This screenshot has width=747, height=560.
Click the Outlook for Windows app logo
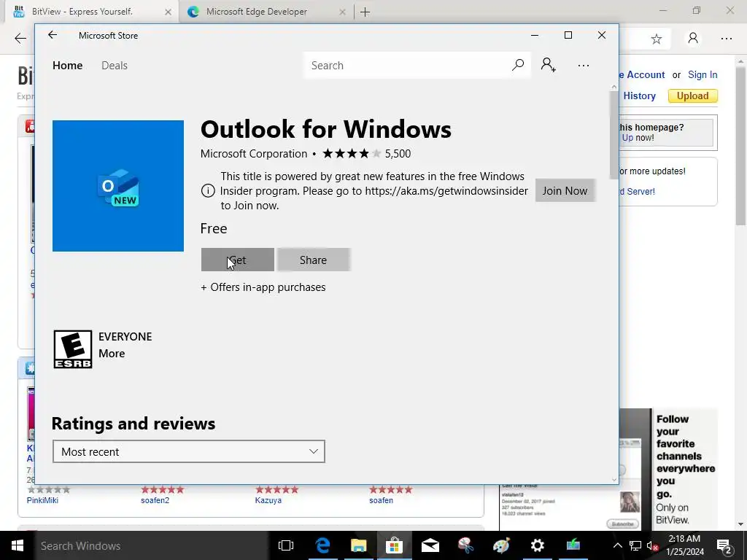click(118, 186)
